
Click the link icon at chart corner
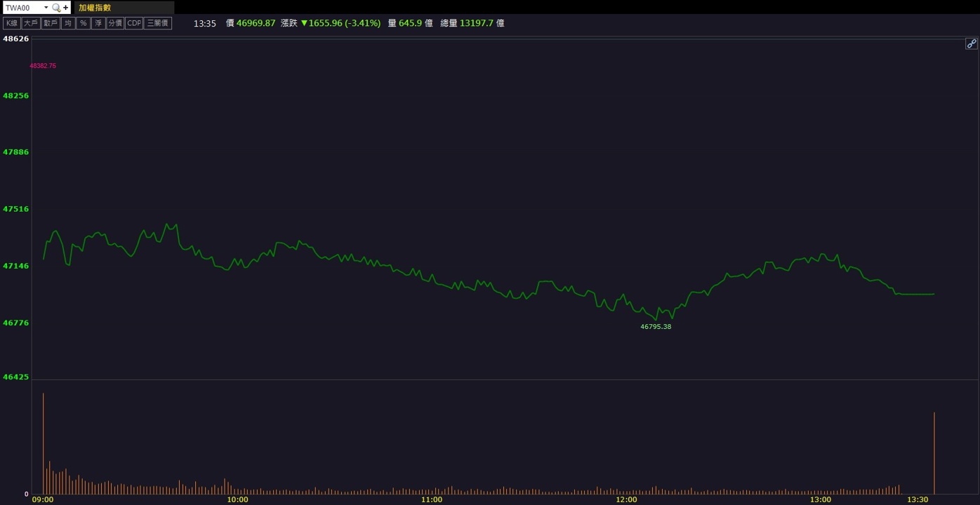click(x=972, y=43)
